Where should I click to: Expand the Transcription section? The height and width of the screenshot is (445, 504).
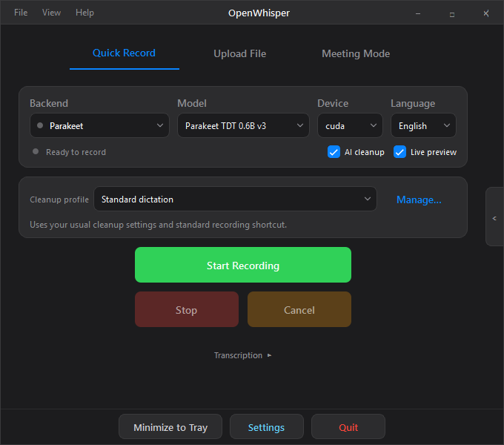(243, 355)
